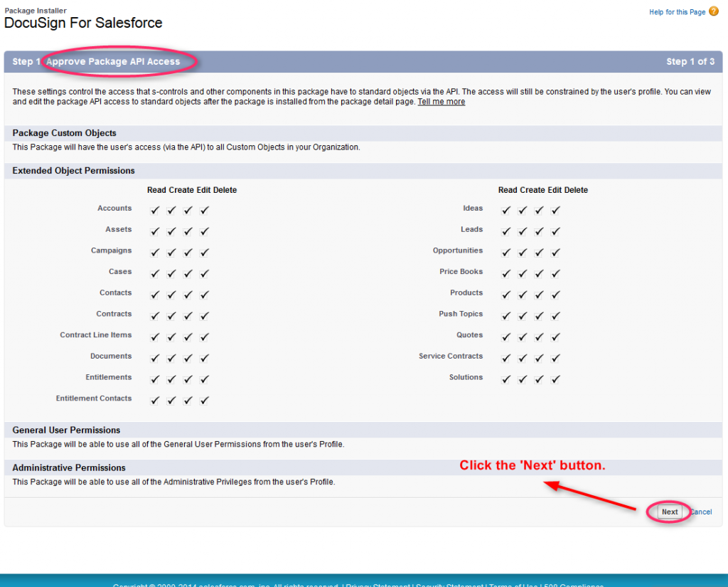Image resolution: width=728 pixels, height=587 pixels.
Task: Select the Contracts row label
Action: pos(114,314)
